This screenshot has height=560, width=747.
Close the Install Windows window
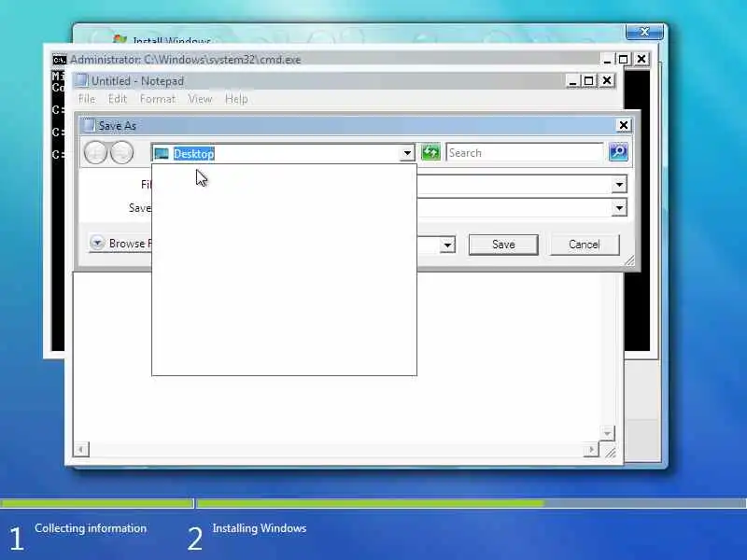coord(644,32)
